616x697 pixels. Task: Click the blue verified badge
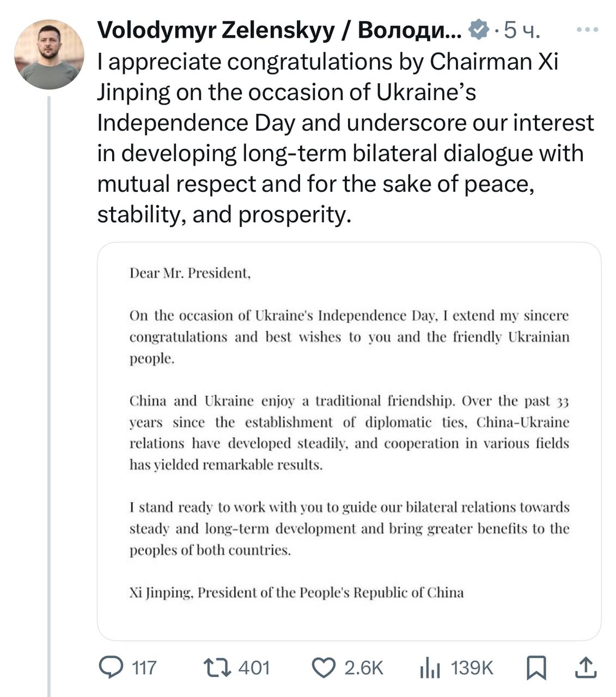click(478, 30)
